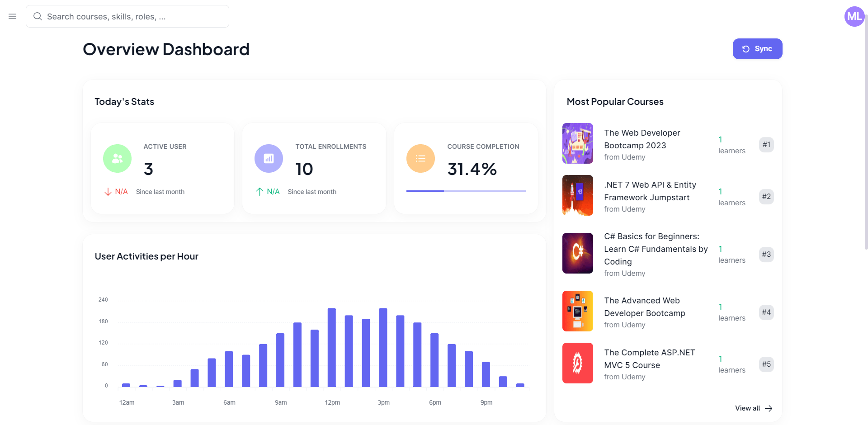868x425 pixels.
Task: Focus the Search courses input field
Action: pyautogui.click(x=127, y=16)
